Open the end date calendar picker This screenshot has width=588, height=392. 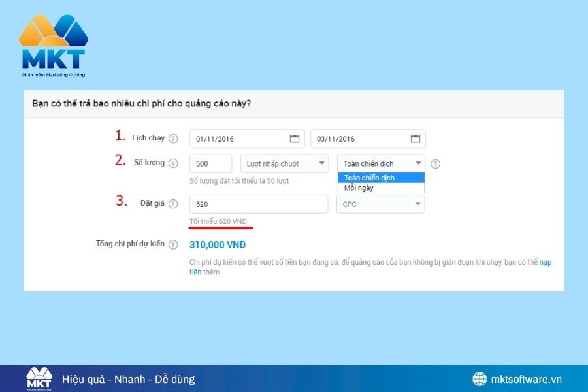pyautogui.click(x=415, y=138)
